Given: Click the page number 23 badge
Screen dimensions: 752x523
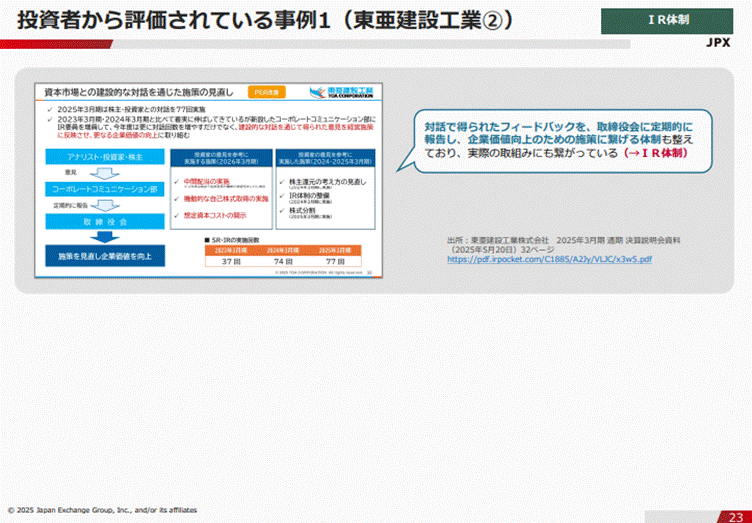Looking at the screenshot, I should (735, 514).
